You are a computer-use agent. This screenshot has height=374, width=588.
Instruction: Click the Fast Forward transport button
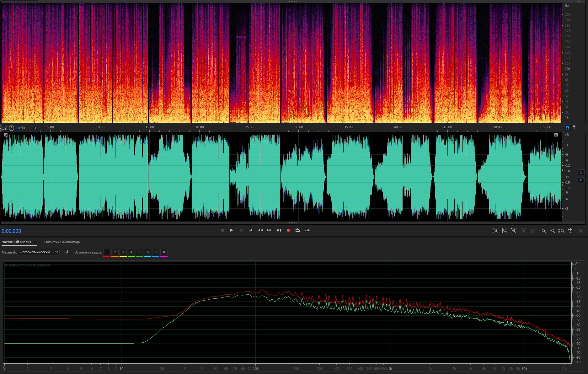tap(269, 230)
